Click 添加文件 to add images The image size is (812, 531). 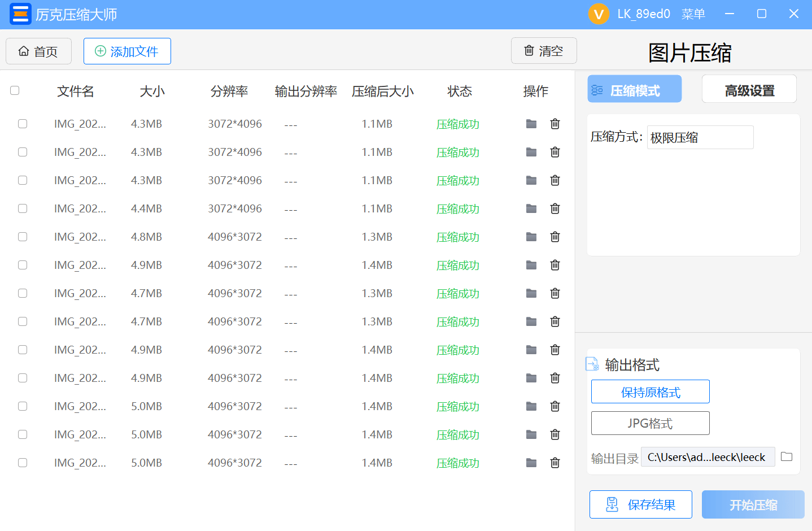(127, 51)
